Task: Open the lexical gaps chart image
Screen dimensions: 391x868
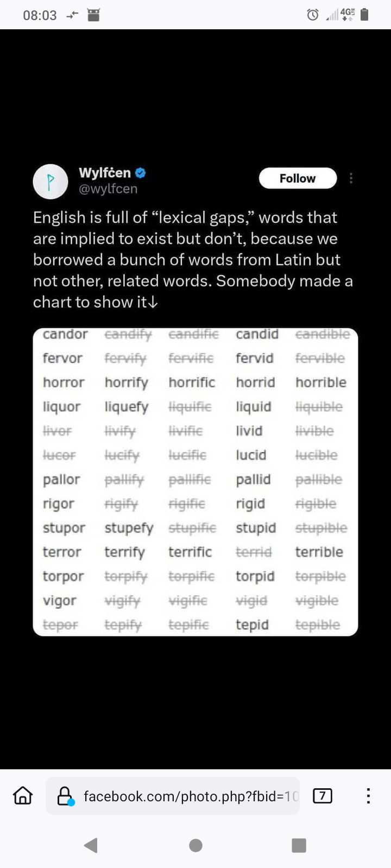Action: click(x=195, y=482)
